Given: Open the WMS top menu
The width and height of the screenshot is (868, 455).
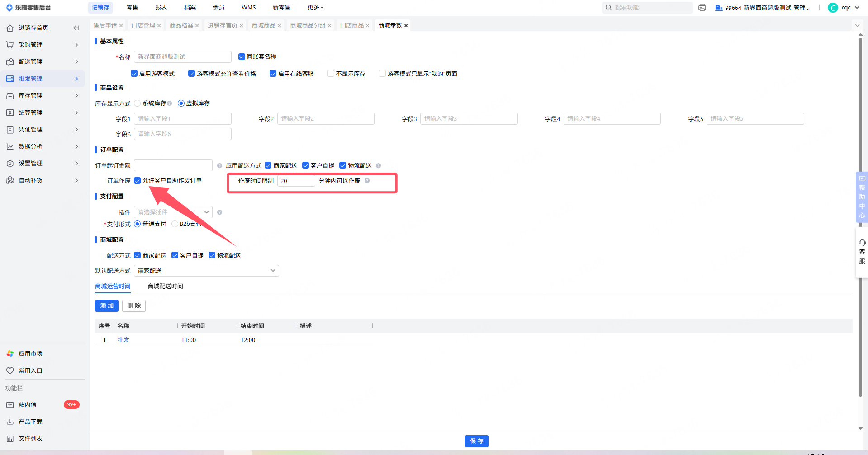Looking at the screenshot, I should (x=249, y=7).
